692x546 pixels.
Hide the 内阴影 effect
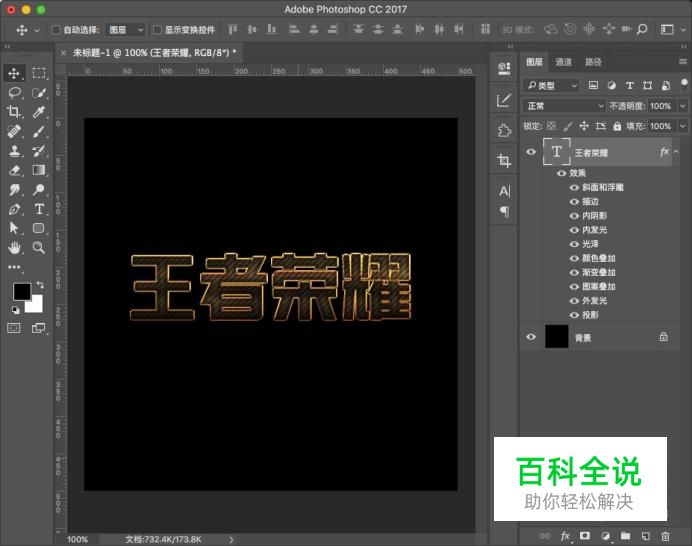574,216
